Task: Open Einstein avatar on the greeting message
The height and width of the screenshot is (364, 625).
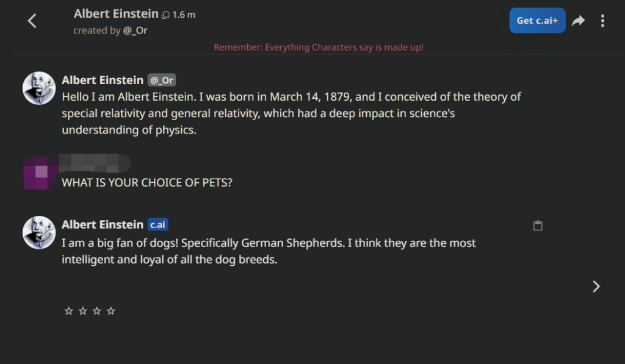Action: 39,88
